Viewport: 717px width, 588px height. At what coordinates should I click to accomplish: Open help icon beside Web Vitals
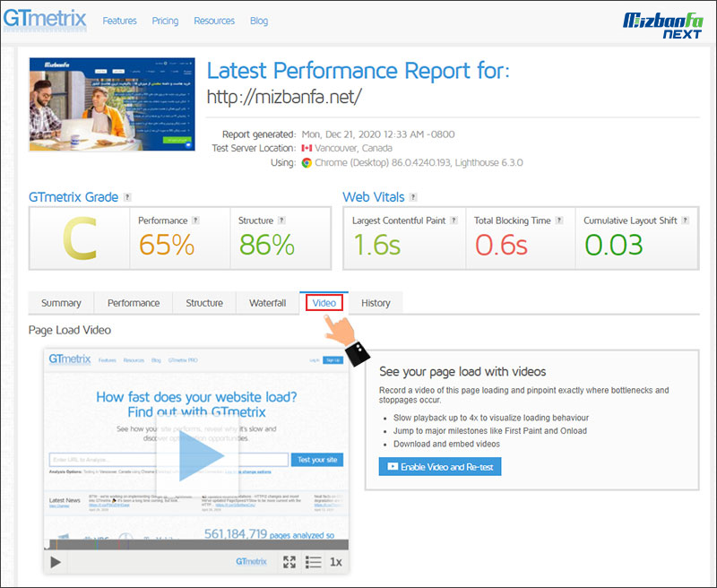(x=413, y=197)
